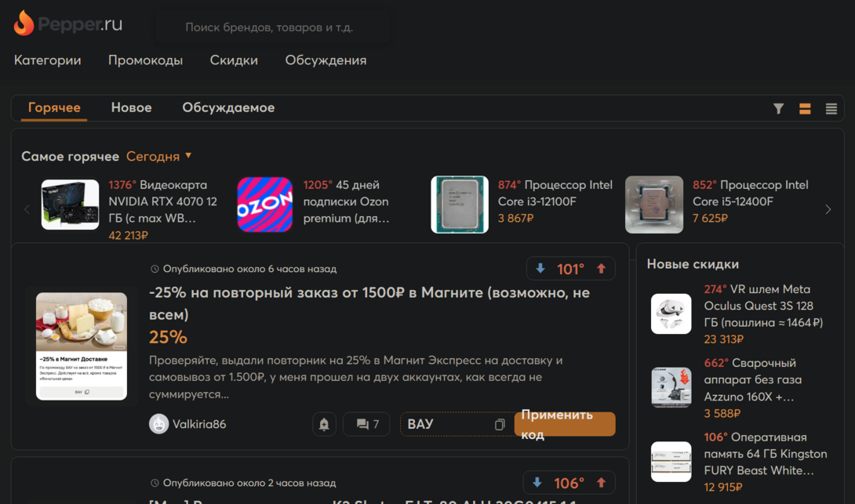This screenshot has height=504, width=855.
Task: Click the 3 867₽ price text
Action: (516, 219)
